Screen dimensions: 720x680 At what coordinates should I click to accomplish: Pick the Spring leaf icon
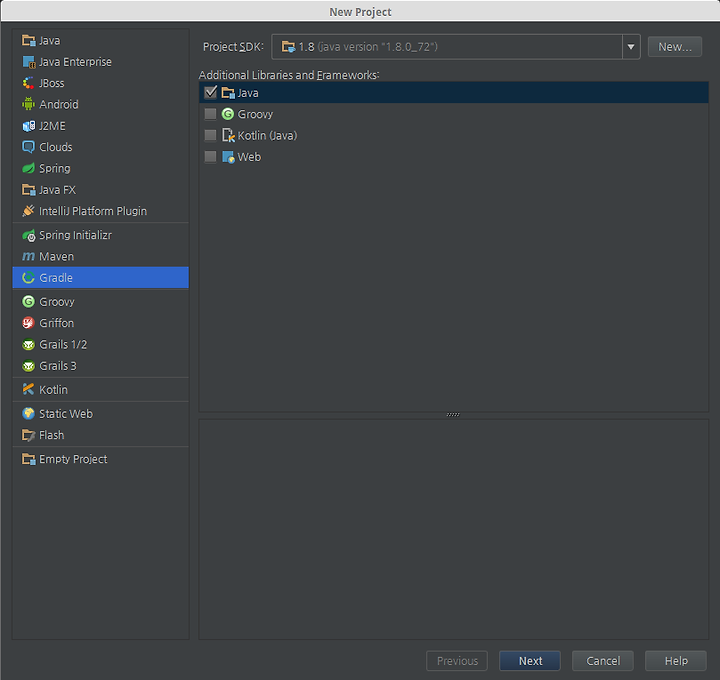pyautogui.click(x=28, y=168)
